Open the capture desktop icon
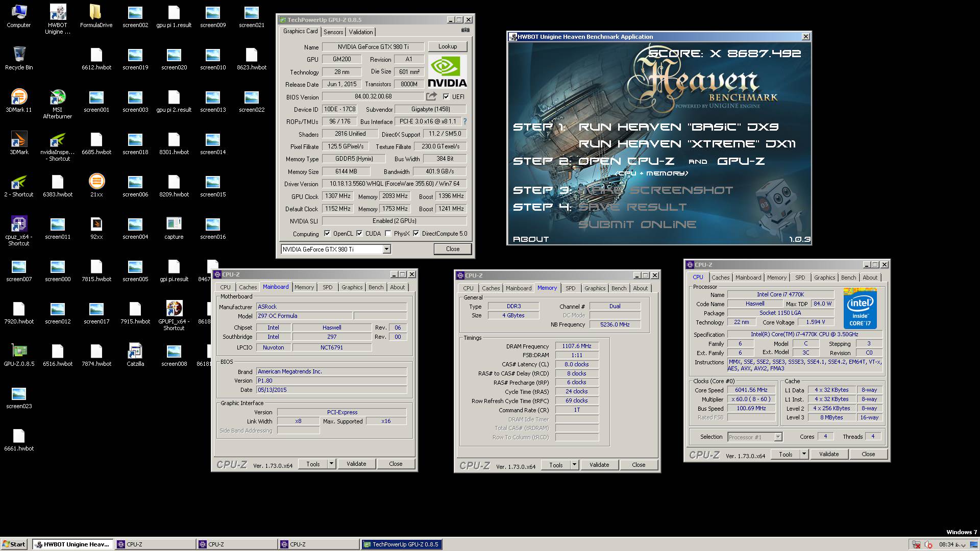 (174, 228)
